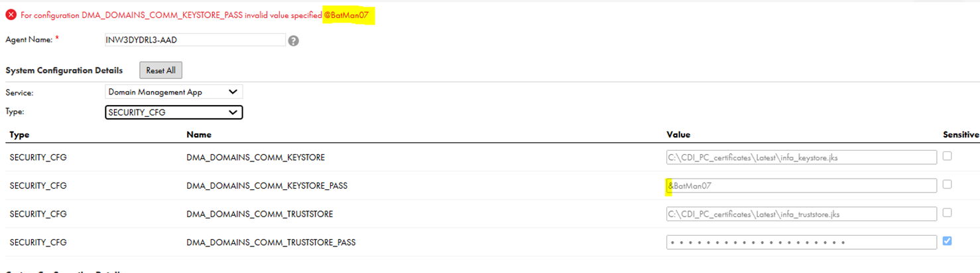This screenshot has width=980, height=273.
Task: Click the Reset All button
Action: (x=160, y=70)
